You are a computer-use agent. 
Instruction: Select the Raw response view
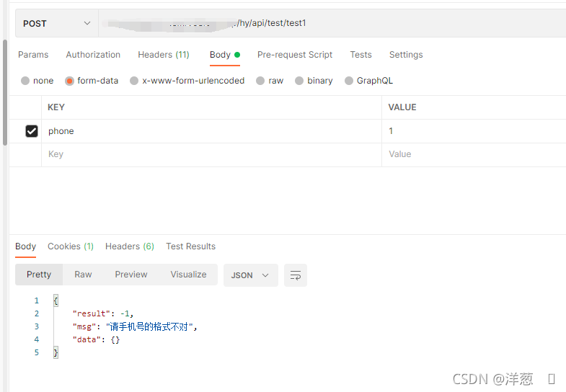tap(83, 275)
